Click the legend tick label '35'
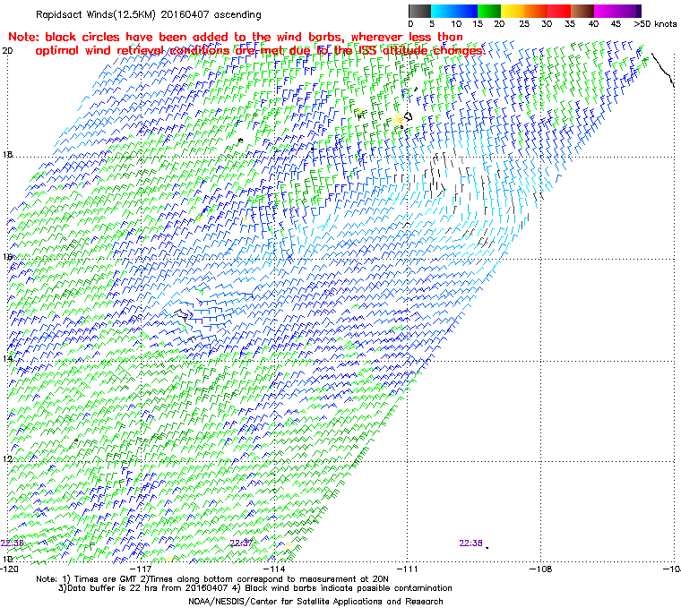This screenshot has width=681, height=616. [x=570, y=24]
